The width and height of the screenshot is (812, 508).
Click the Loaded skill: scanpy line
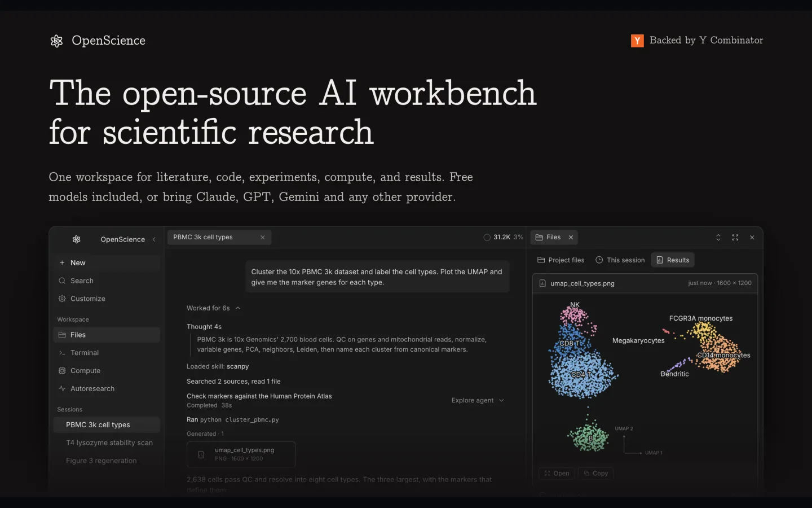click(x=218, y=366)
